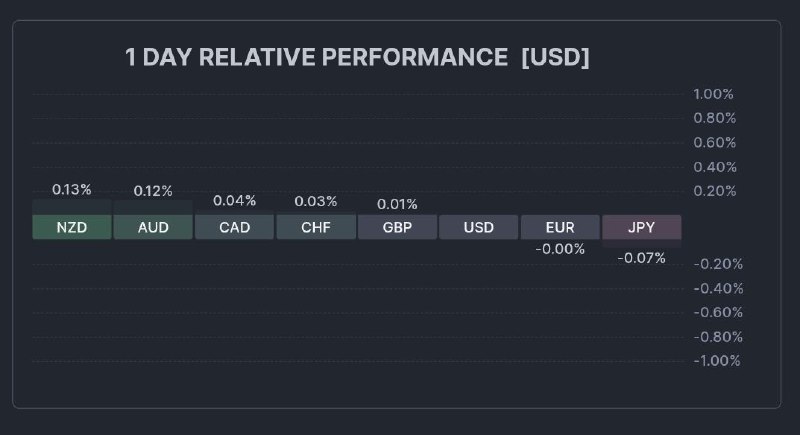Click the CAD currency label

(x=234, y=227)
